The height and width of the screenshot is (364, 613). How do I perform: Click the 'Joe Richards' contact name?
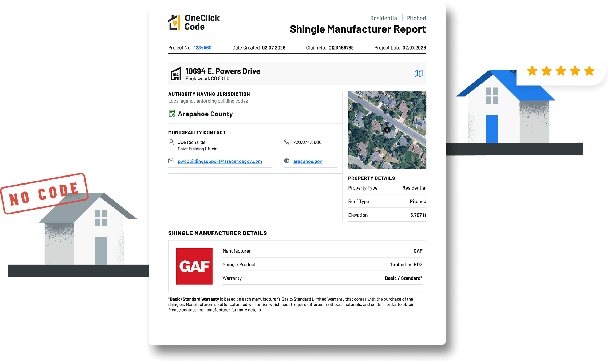191,142
